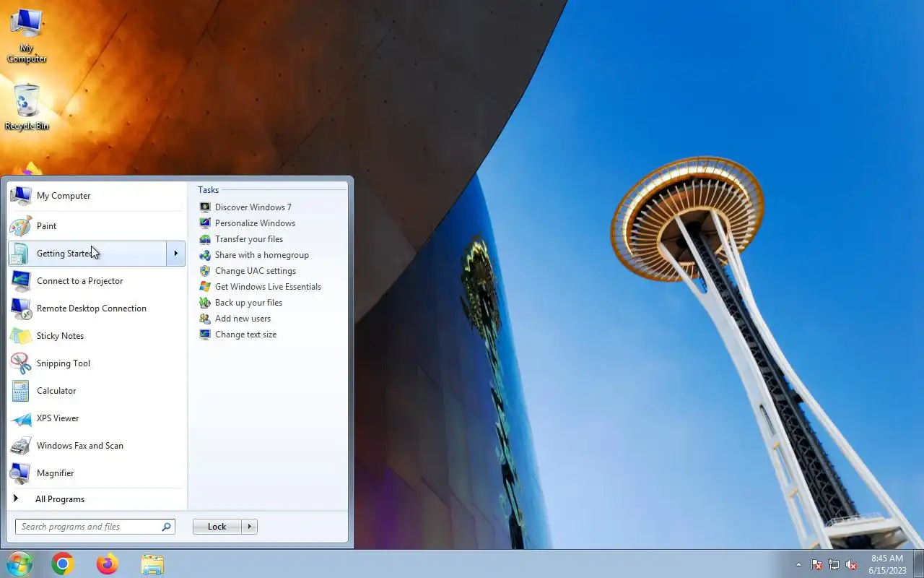The height and width of the screenshot is (578, 924).
Task: Launch the Snipping Tool scissors icon
Action: click(x=21, y=363)
